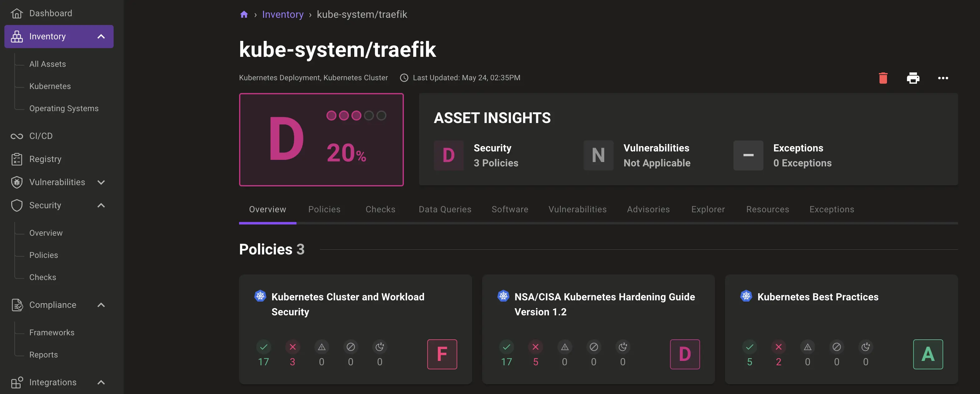Click the Integrations icon in sidebar
The width and height of the screenshot is (980, 394).
(x=17, y=382)
